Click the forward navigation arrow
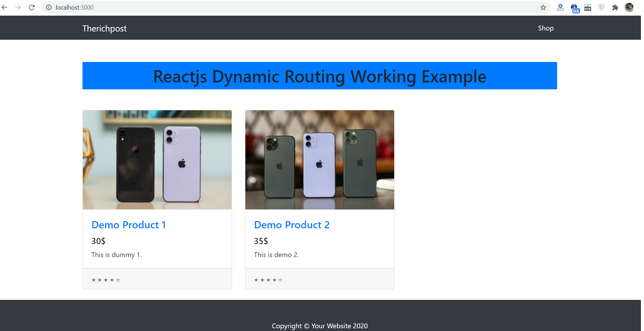This screenshot has height=331, width=644. pyautogui.click(x=18, y=7)
